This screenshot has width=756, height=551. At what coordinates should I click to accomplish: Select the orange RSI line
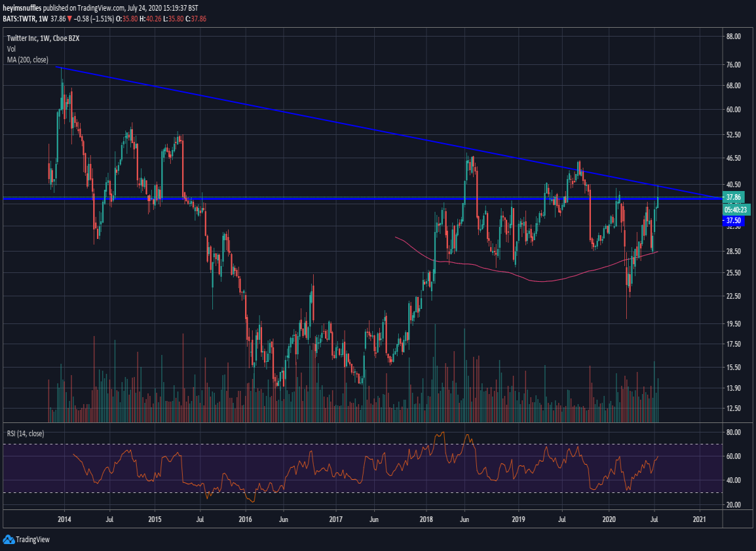365,468
